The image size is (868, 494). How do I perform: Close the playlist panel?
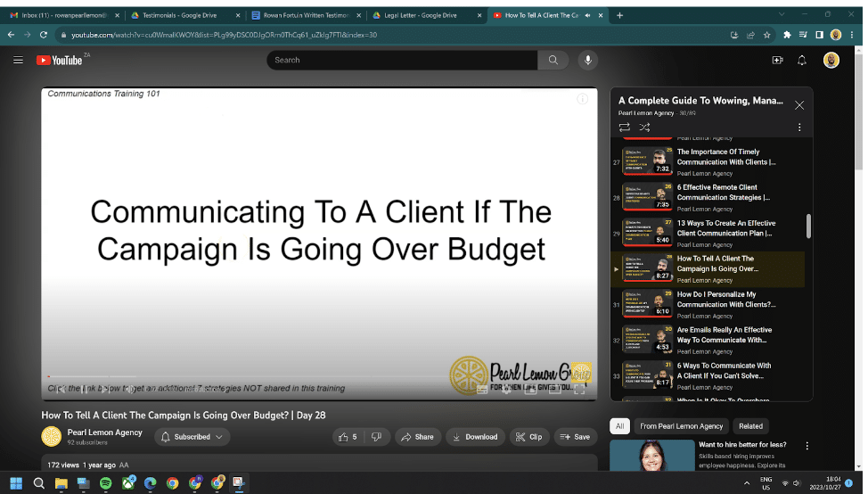pos(799,105)
